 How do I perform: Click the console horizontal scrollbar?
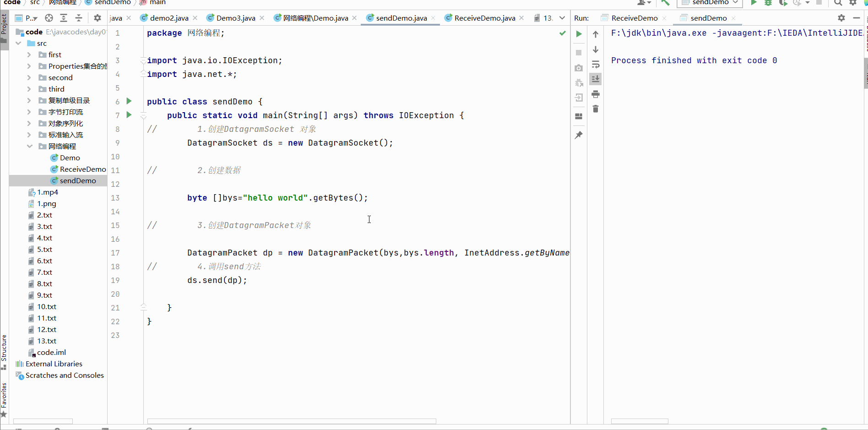(640, 421)
